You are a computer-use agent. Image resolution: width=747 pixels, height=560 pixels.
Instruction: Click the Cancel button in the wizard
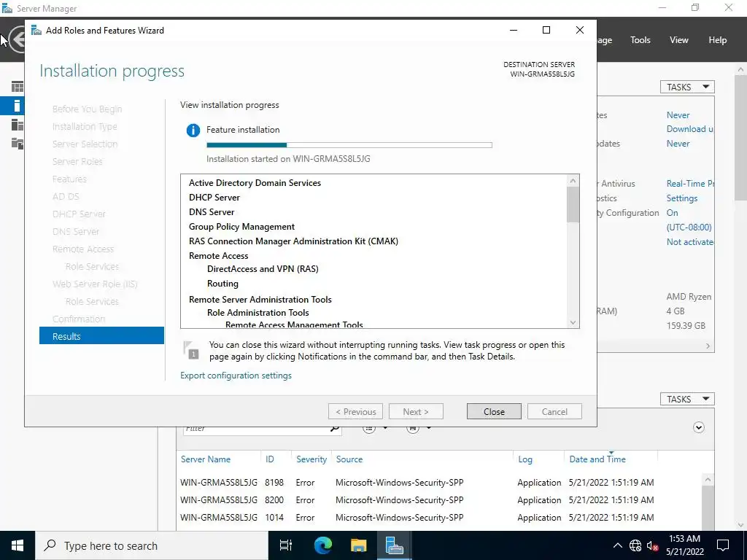coord(554,411)
